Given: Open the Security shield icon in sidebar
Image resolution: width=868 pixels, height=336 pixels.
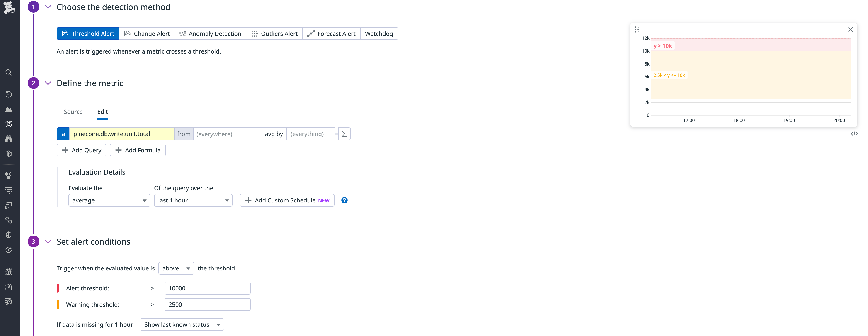Looking at the screenshot, I should tap(9, 235).
